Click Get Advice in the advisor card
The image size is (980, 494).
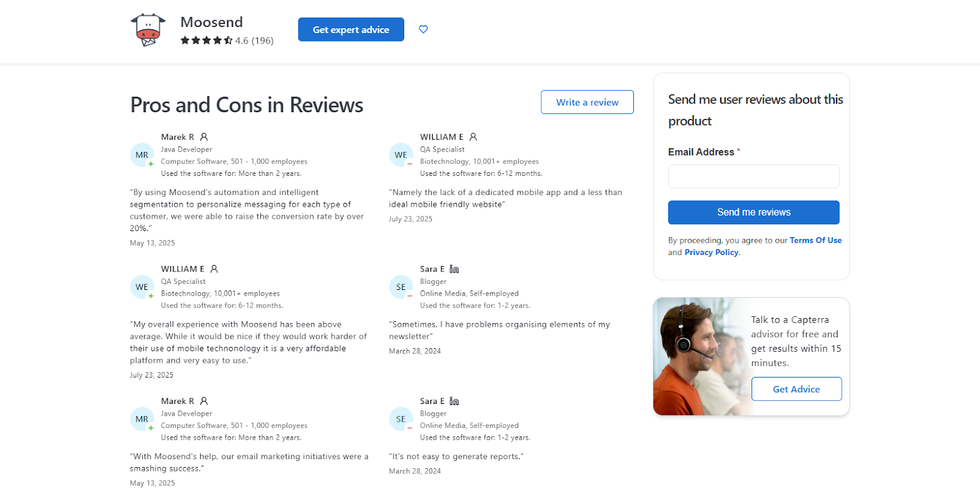pyautogui.click(x=796, y=389)
